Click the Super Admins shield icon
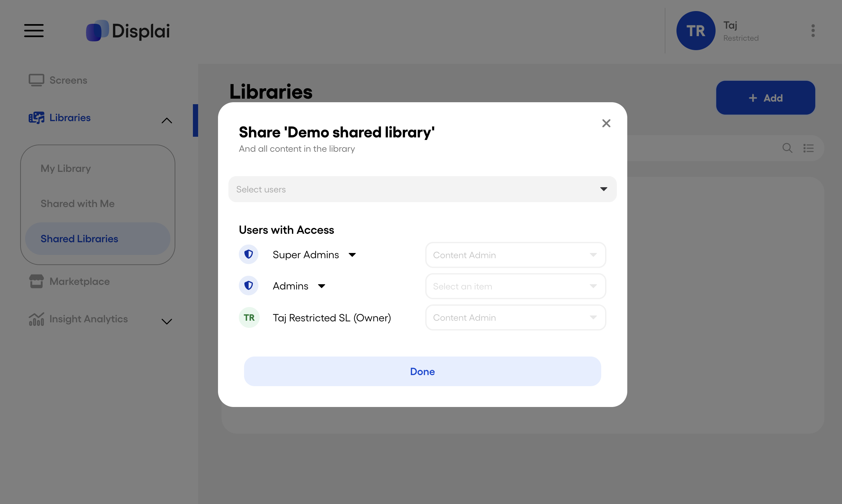Image resolution: width=842 pixels, height=504 pixels. click(x=249, y=254)
